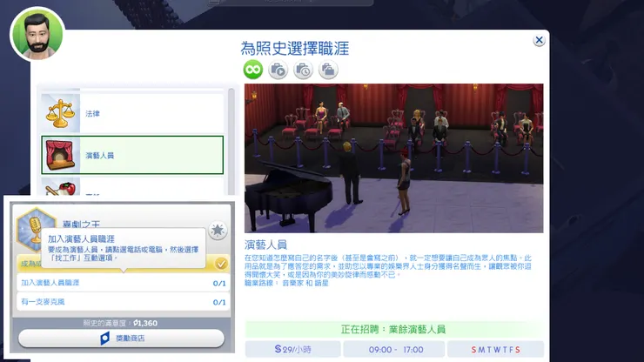Choose the freelance briefcase filter icon
Screen dimensions: 644x362
[x=328, y=70]
